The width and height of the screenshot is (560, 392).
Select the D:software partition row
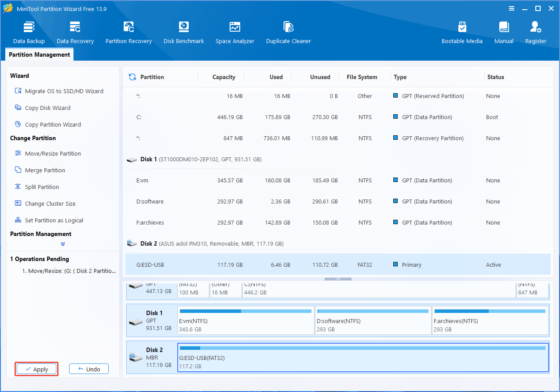[338, 202]
